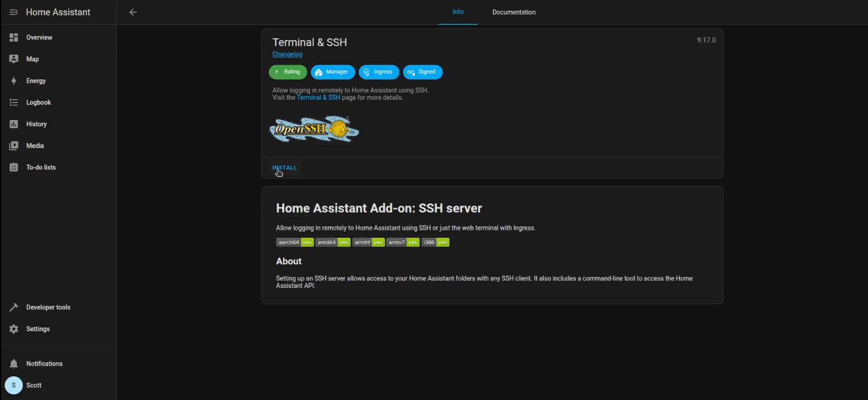Open the Terminal & SSH page link
Image resolution: width=868 pixels, height=400 pixels.
tap(318, 97)
